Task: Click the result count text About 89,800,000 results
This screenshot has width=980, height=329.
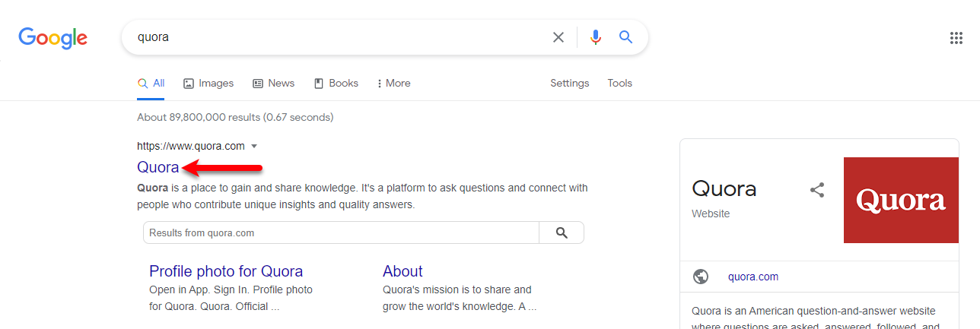Action: (x=235, y=117)
